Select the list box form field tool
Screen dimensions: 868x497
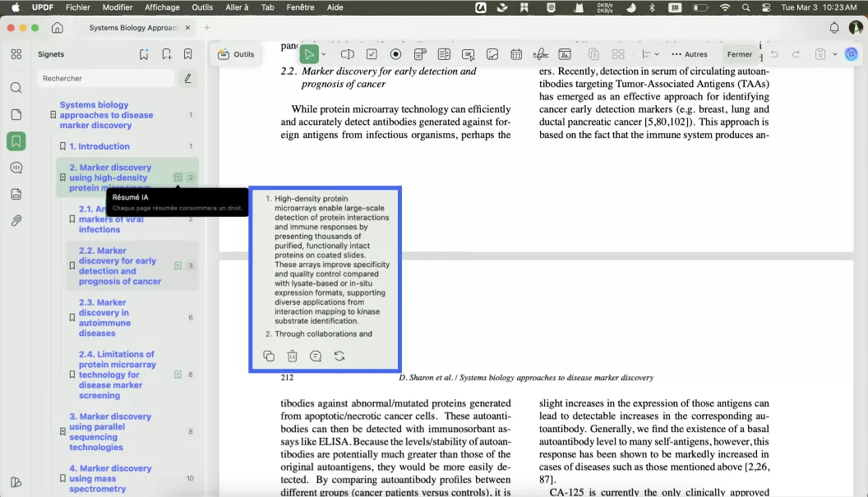click(444, 54)
